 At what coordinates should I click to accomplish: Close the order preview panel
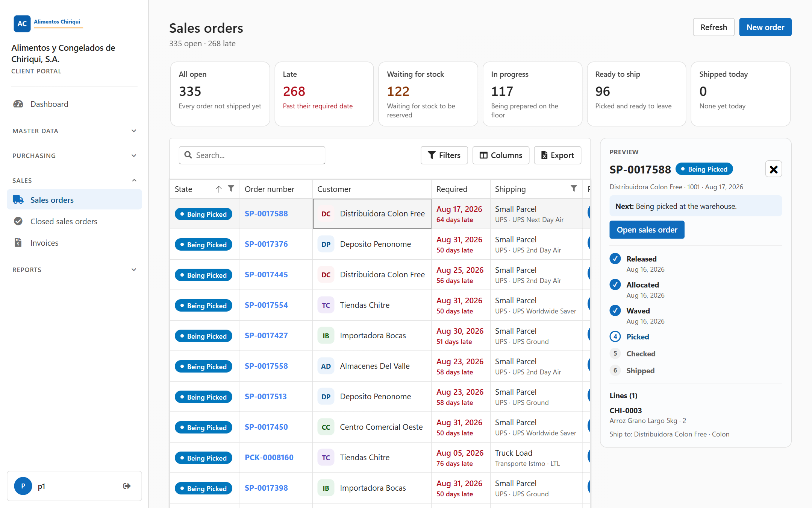pos(774,169)
